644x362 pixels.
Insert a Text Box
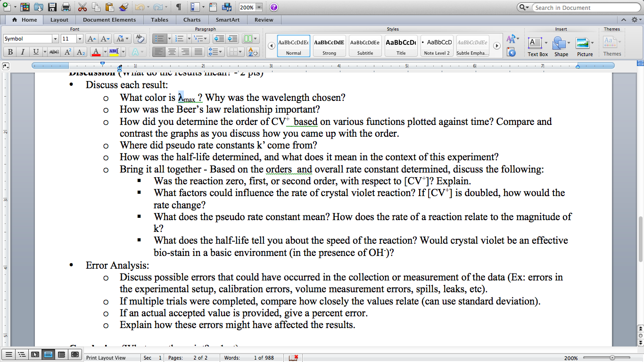(x=538, y=46)
